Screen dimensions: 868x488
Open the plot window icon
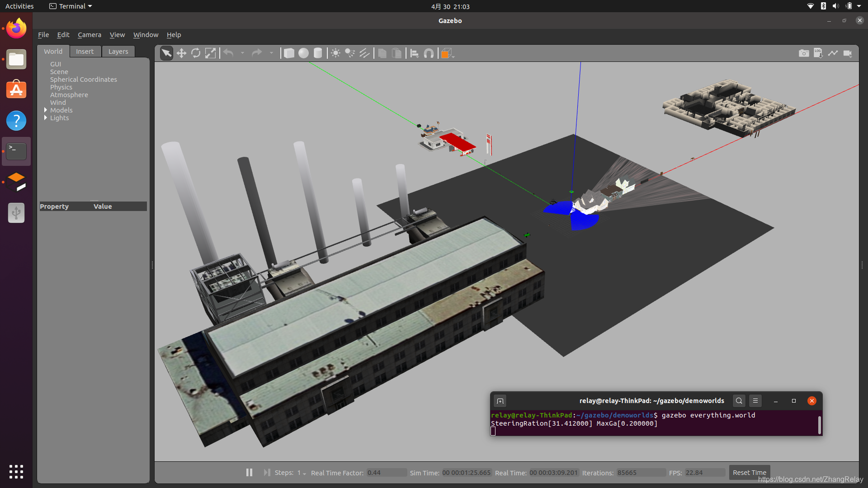coord(833,53)
